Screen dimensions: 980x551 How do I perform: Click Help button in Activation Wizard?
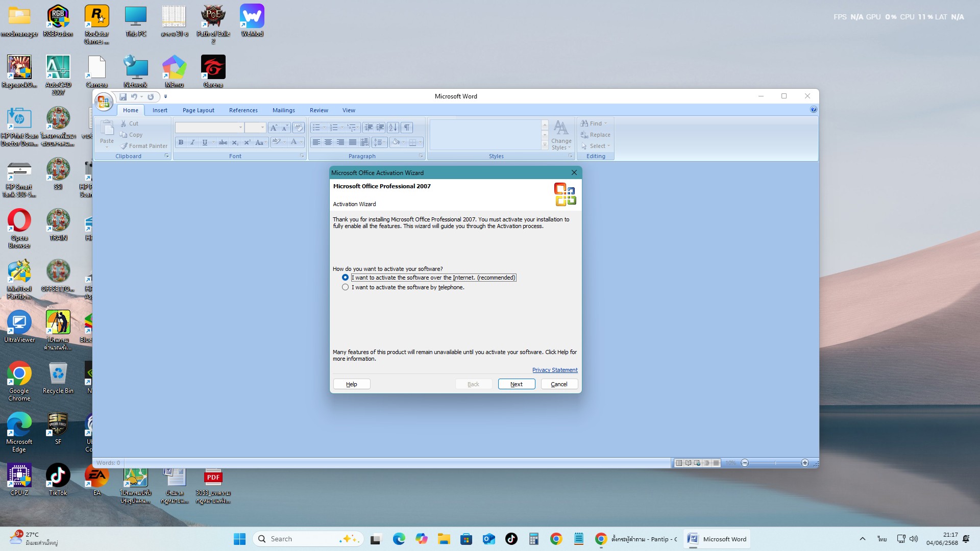coord(352,384)
